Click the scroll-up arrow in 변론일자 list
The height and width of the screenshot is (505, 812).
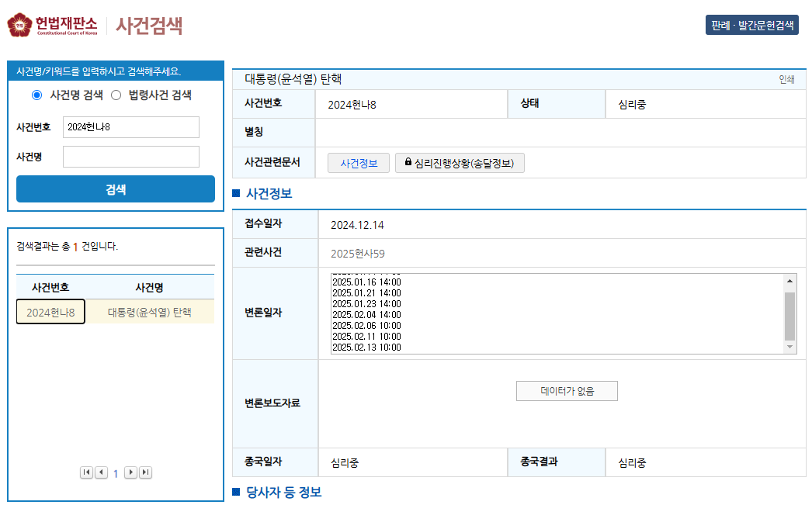click(789, 279)
